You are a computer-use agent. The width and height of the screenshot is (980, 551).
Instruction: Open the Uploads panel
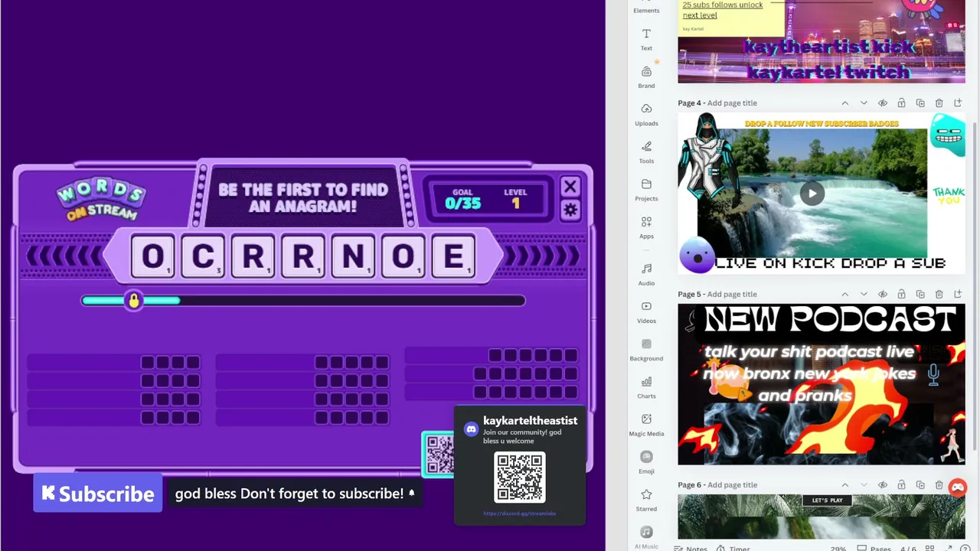tap(646, 115)
